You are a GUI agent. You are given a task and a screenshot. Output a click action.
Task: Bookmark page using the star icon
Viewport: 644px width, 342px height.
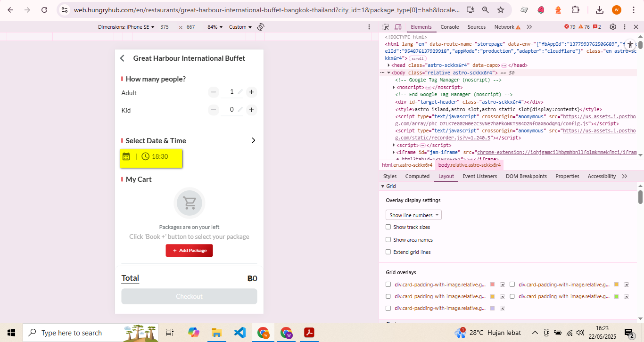(501, 10)
